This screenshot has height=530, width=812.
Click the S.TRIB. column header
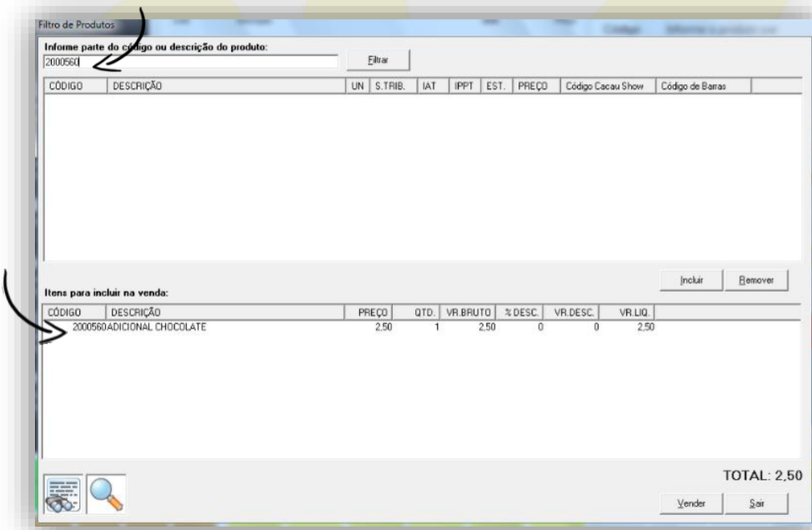click(x=393, y=86)
